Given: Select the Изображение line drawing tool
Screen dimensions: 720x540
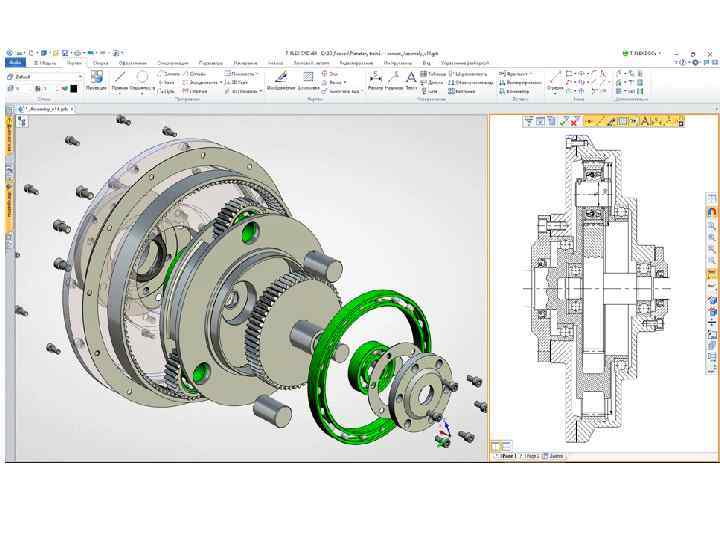Looking at the screenshot, I should (281, 81).
